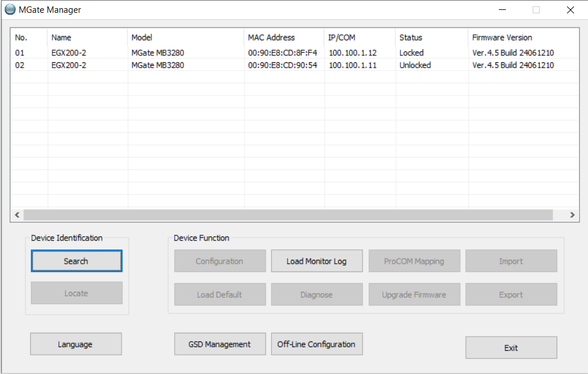Open the Configuration function

pos(219,261)
